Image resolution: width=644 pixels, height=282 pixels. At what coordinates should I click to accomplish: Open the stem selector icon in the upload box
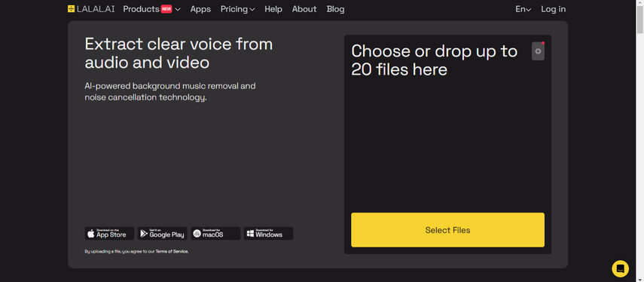click(x=538, y=51)
